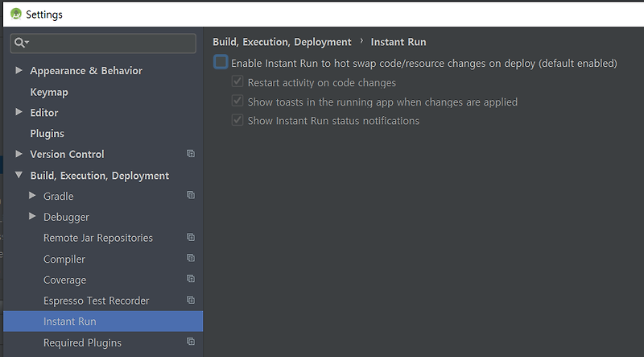Toggle Show Instant Run status notifications checkbox
644x357 pixels.
click(237, 120)
